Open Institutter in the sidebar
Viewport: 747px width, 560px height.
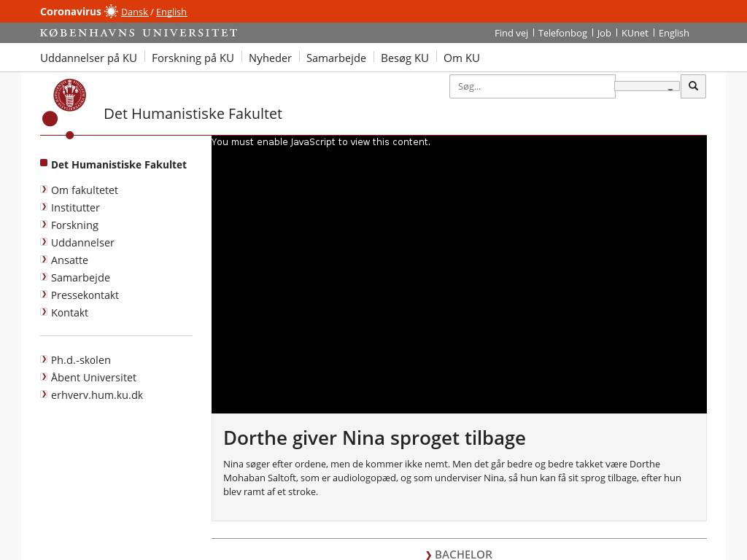(x=75, y=207)
